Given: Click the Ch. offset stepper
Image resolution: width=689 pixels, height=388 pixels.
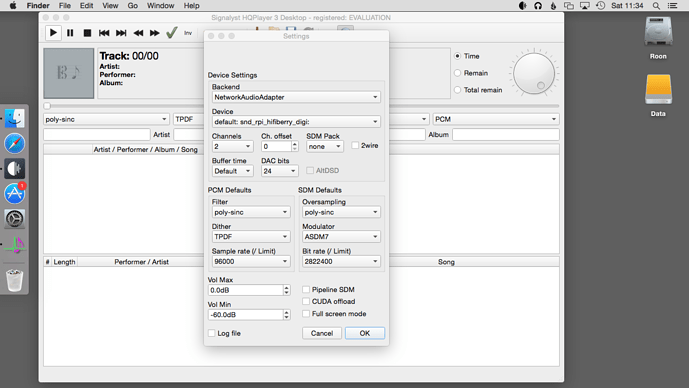Looking at the screenshot, I should (295, 146).
